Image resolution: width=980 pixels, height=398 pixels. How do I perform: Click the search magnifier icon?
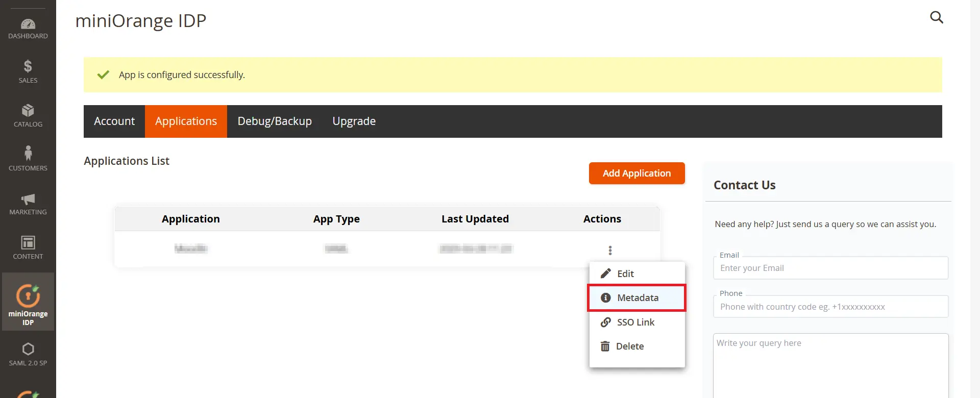[937, 17]
